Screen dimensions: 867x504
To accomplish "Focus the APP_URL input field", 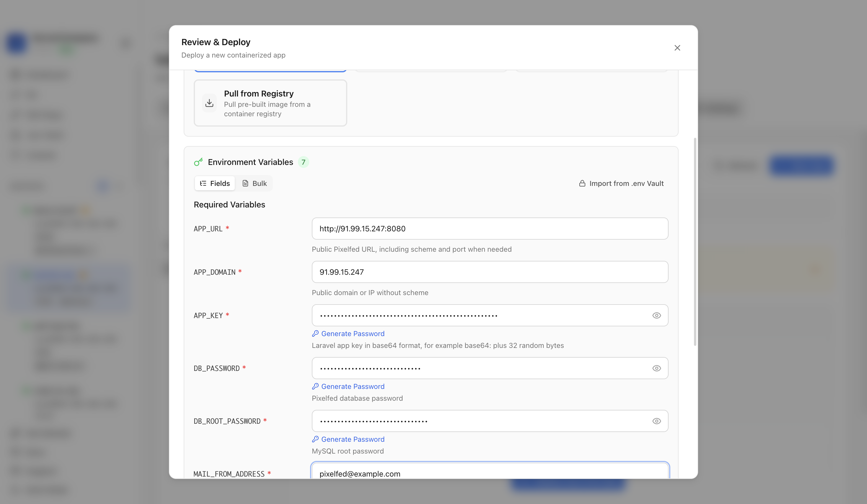I will pos(490,229).
